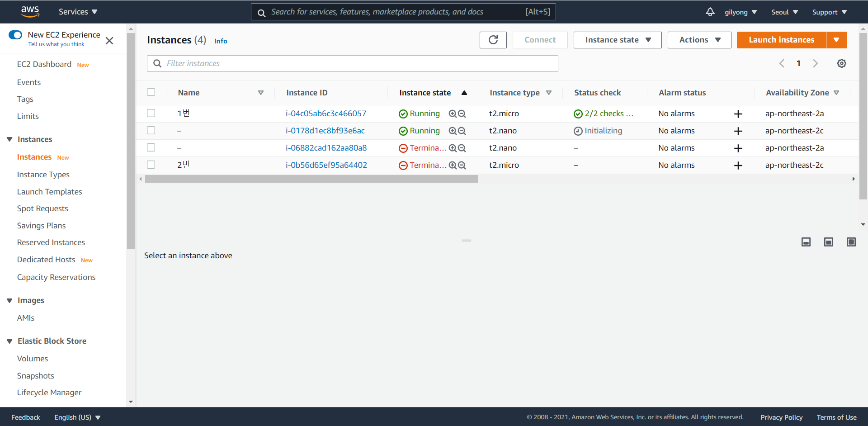Open the table preferences gear icon

click(x=842, y=63)
